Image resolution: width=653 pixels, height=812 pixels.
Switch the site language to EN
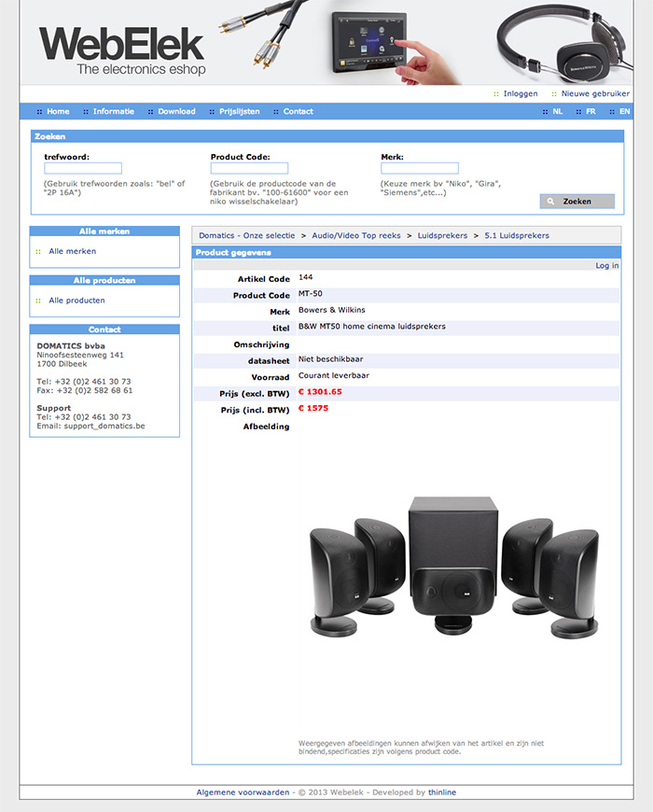[x=624, y=111]
